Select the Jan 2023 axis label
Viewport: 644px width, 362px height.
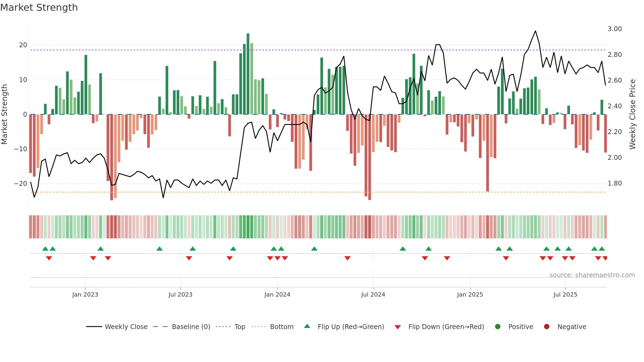(x=85, y=294)
